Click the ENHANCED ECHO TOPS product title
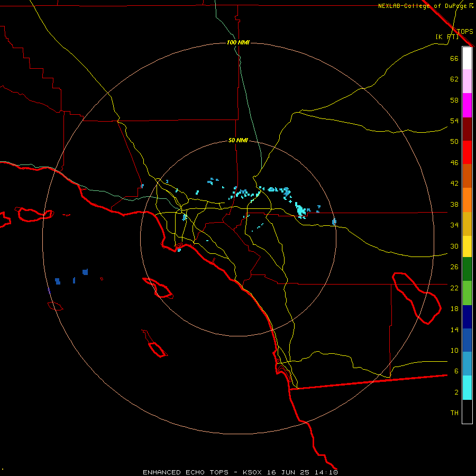This screenshot has width=476, height=476. [186, 472]
